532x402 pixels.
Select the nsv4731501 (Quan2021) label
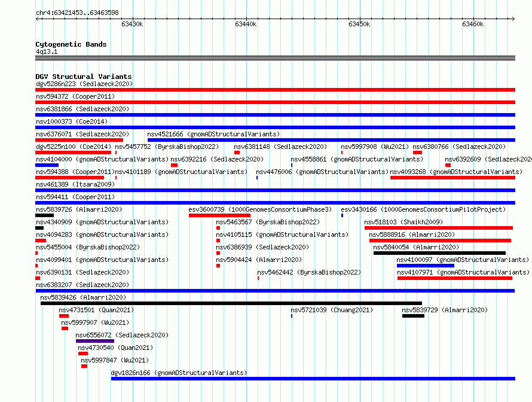click(x=96, y=310)
